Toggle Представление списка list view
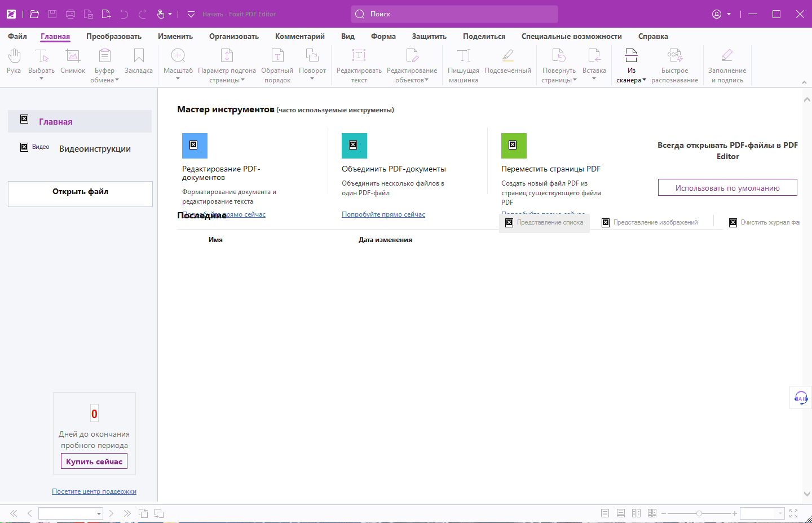Viewport: 812px width, 523px height. point(544,223)
